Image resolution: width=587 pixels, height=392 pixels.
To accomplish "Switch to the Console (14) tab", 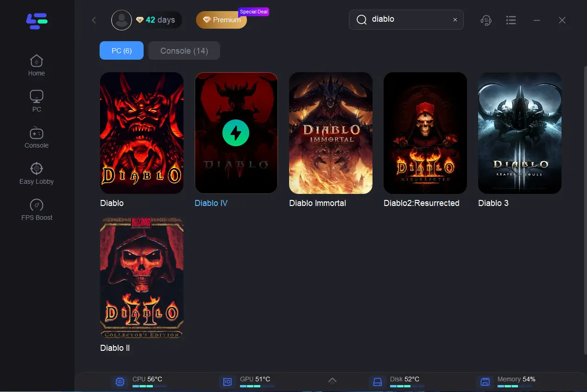I will 184,50.
